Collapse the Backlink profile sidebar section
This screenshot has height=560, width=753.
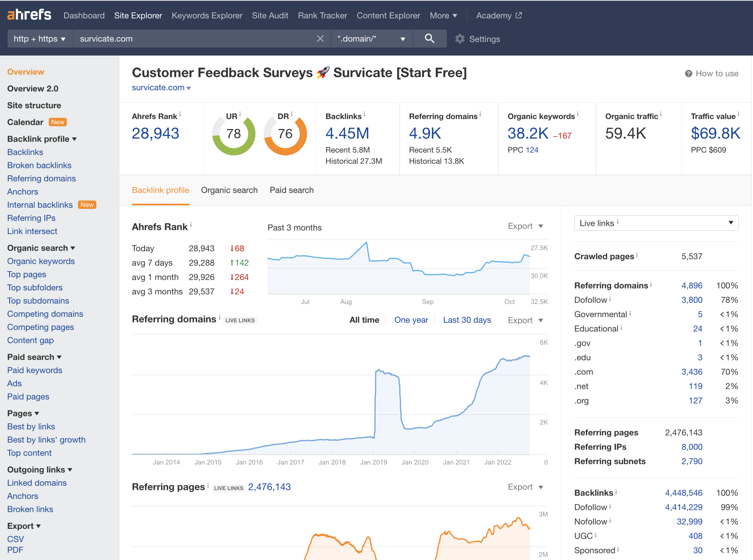(42, 139)
